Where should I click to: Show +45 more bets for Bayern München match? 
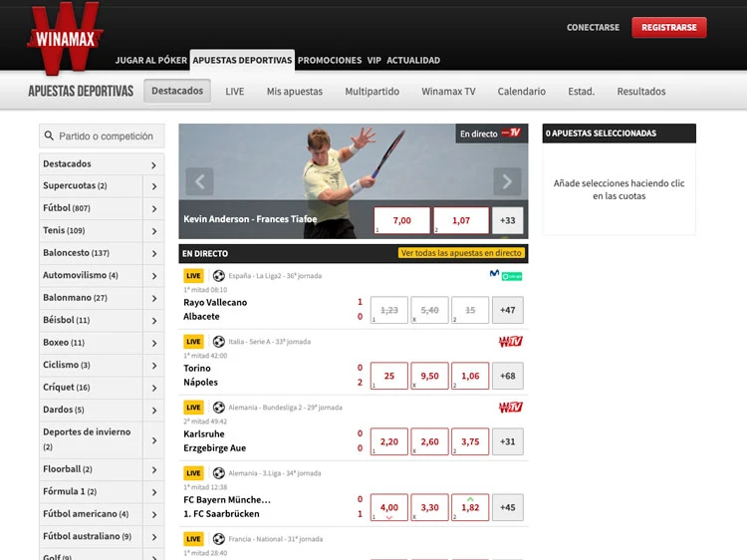(x=507, y=507)
